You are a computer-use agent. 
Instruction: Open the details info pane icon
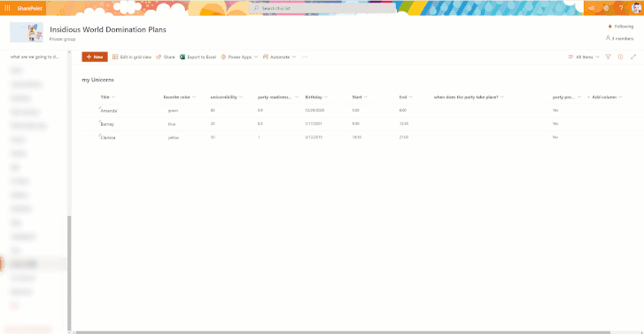[x=621, y=57]
